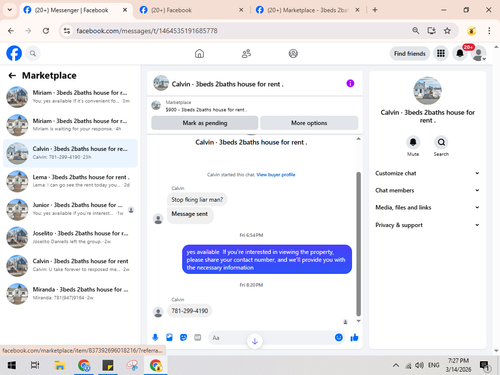Click the Mark as pending button
Screen dimensions: 500x375
point(205,123)
